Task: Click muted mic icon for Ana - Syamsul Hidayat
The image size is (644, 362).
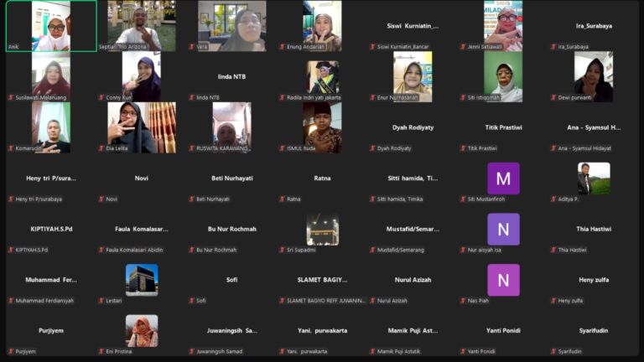Action: [x=553, y=148]
